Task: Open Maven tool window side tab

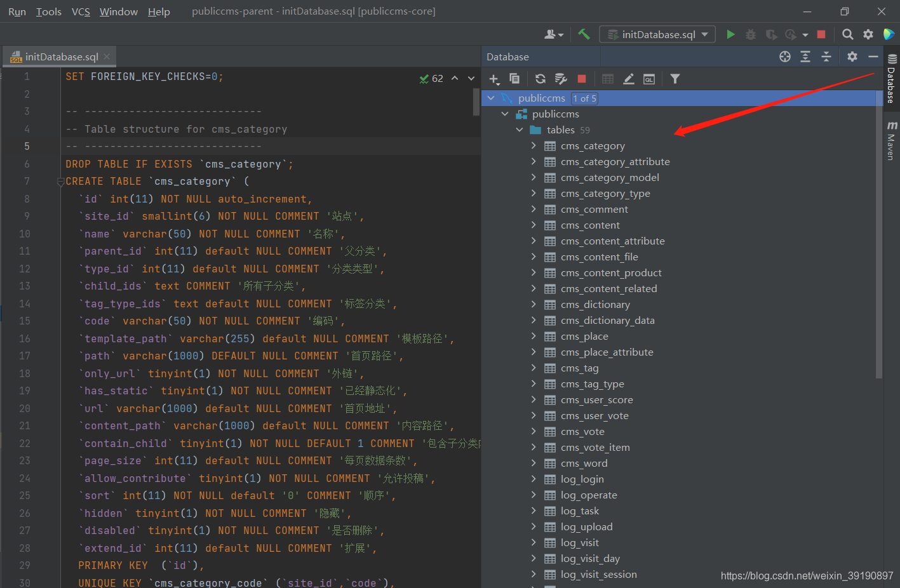Action: pos(892,140)
